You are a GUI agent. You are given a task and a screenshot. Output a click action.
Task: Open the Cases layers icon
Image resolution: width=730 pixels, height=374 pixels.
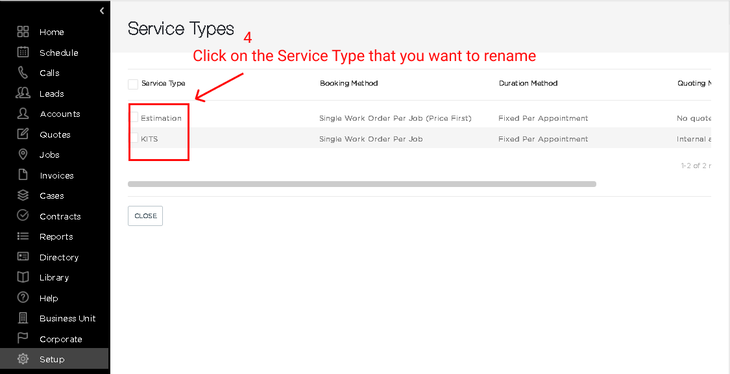point(23,195)
